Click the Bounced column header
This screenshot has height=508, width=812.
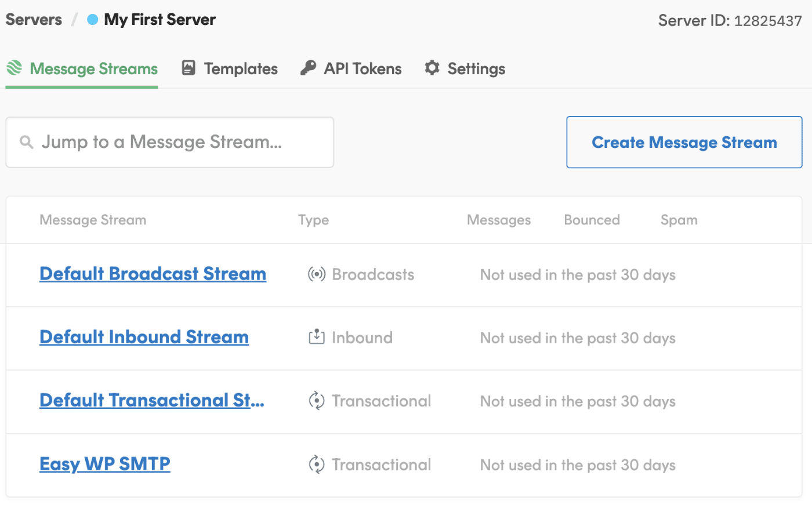coord(592,220)
